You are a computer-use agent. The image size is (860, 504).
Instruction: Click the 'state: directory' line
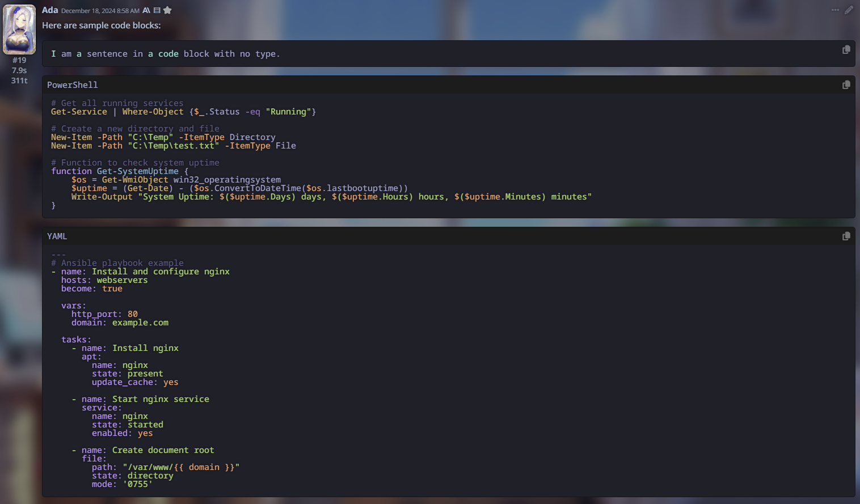pyautogui.click(x=133, y=476)
